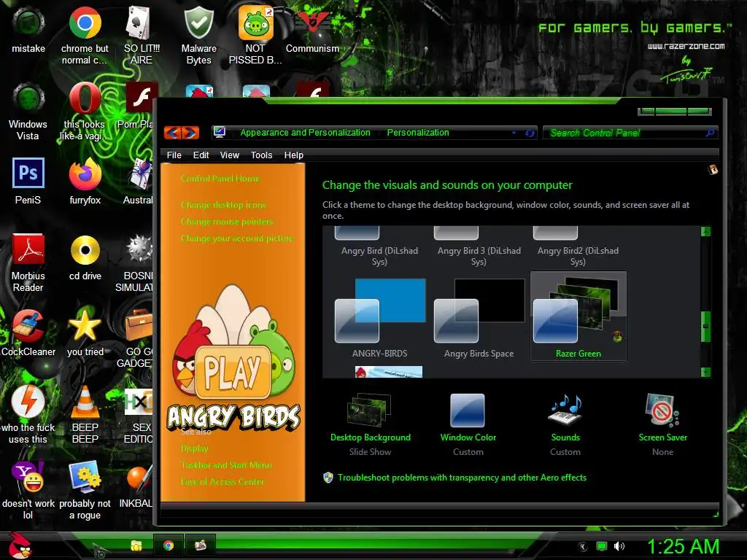Open the Display link under See also
The width and height of the screenshot is (747, 560).
pos(194,448)
